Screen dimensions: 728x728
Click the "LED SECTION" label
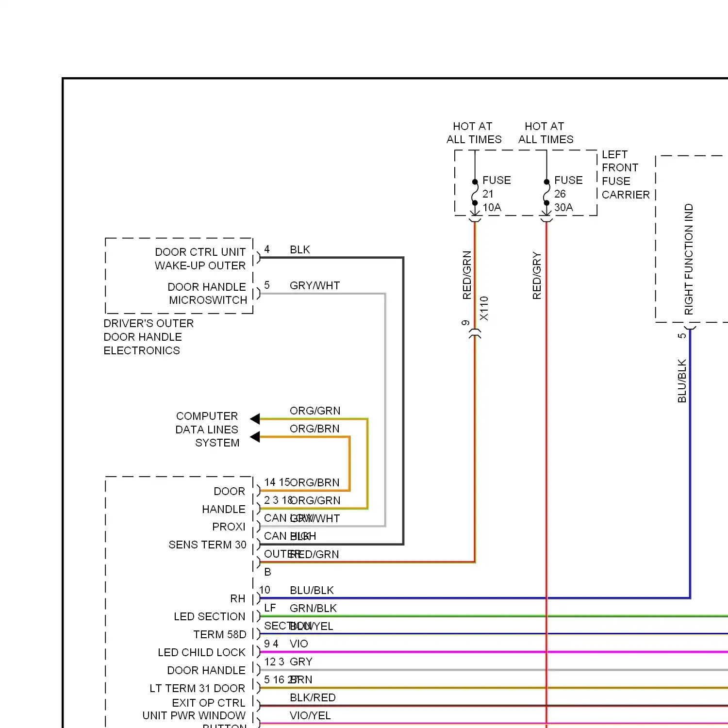click(210, 616)
